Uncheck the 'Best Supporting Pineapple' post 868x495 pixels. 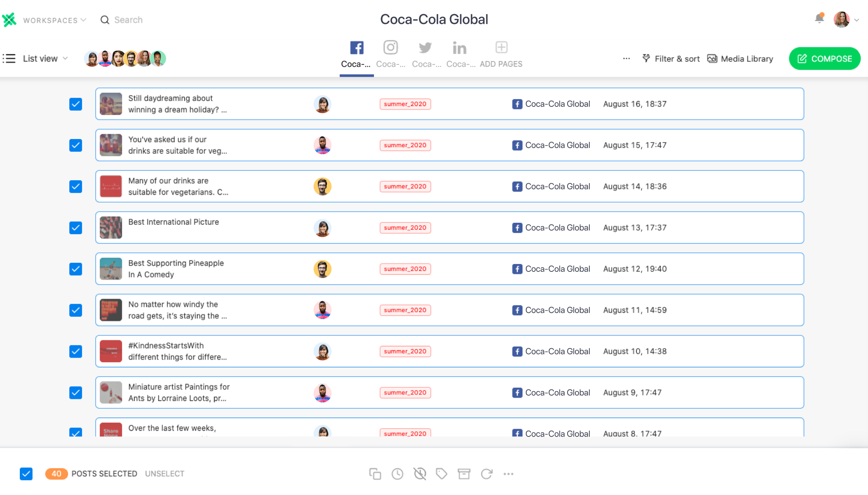76,269
